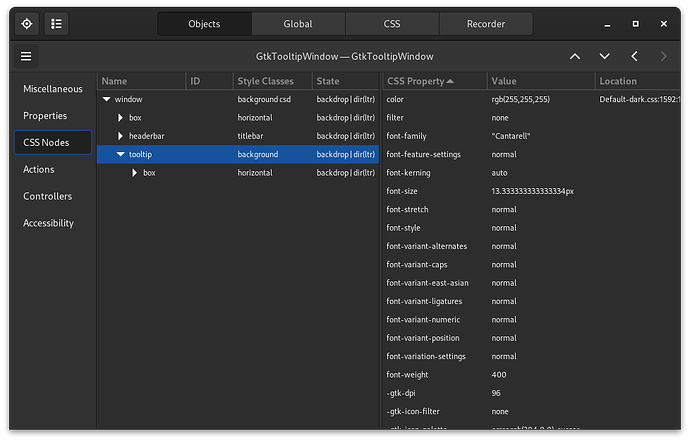Viewport: 690px width, 441px height.
Task: Select Properties in the sidebar
Action: pos(53,116)
